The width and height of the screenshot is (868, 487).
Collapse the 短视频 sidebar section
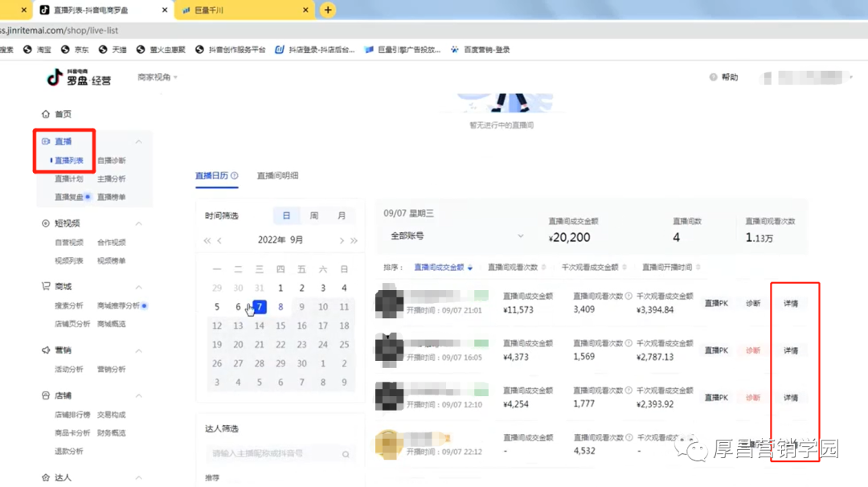[138, 223]
